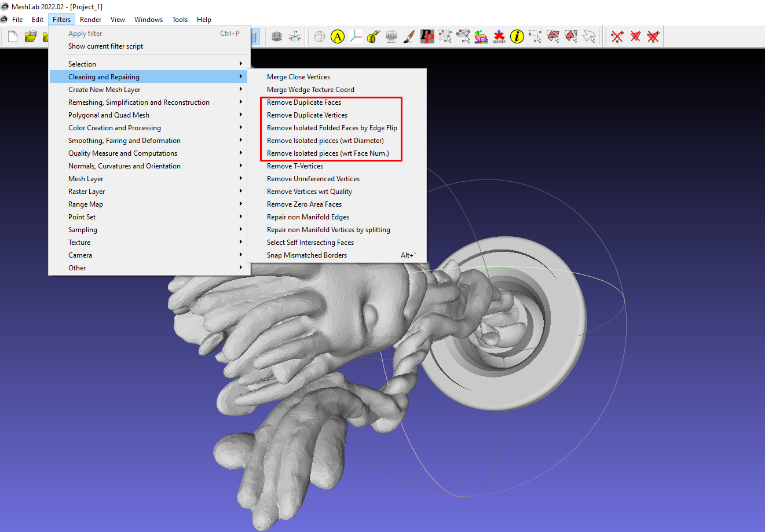
Task: Open the View menu
Action: coord(118,20)
